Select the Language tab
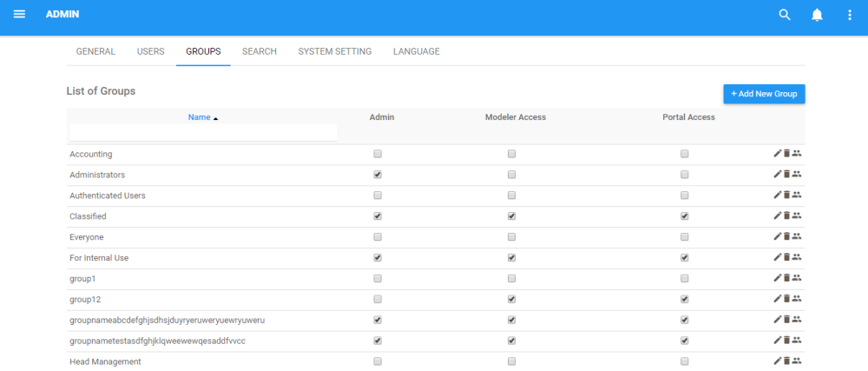868x371 pixels. coord(416,51)
